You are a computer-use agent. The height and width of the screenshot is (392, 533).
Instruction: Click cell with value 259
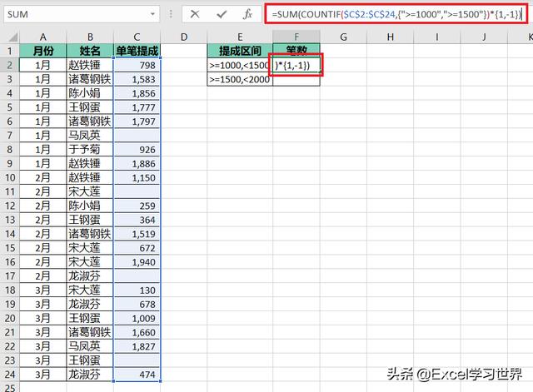(x=137, y=206)
